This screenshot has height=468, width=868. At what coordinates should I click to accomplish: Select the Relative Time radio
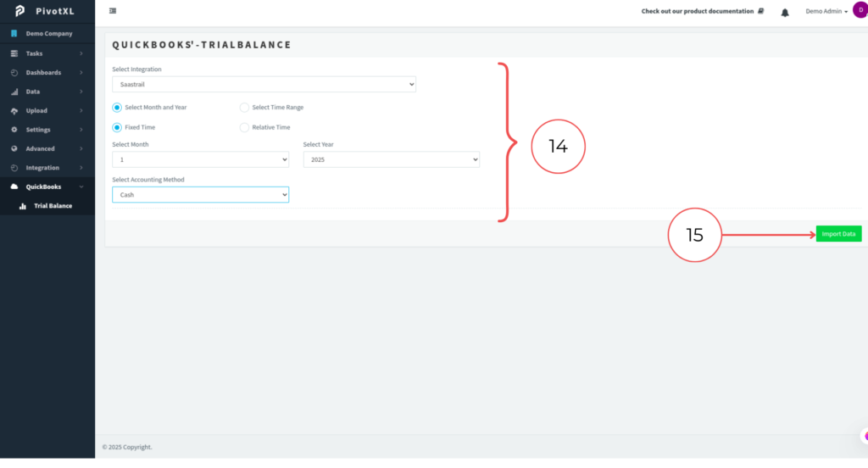point(244,127)
